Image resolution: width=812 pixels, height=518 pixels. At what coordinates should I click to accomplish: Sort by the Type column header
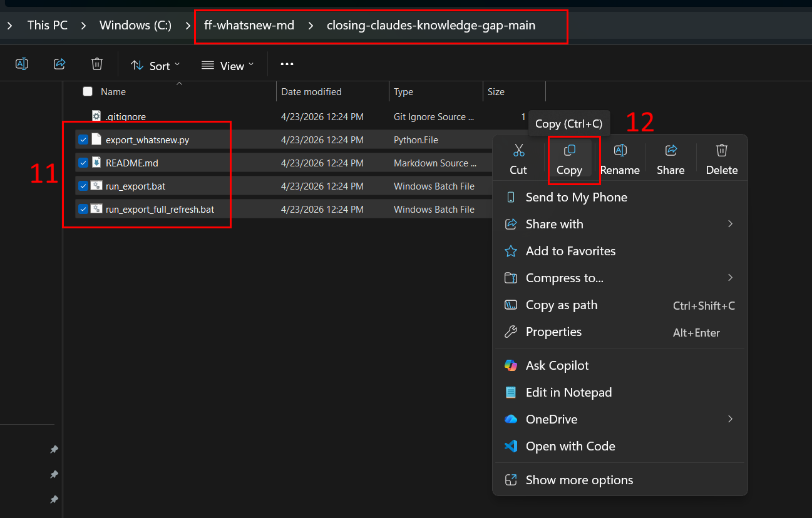(x=403, y=91)
